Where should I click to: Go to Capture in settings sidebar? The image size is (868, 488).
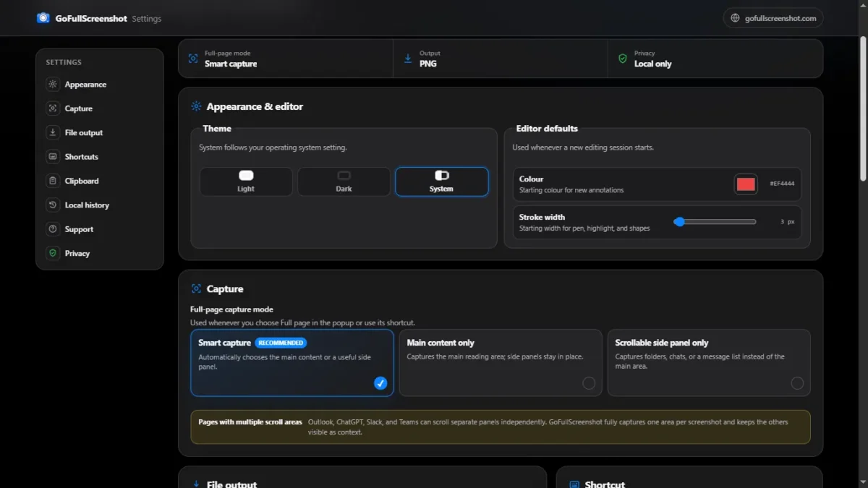100,108
